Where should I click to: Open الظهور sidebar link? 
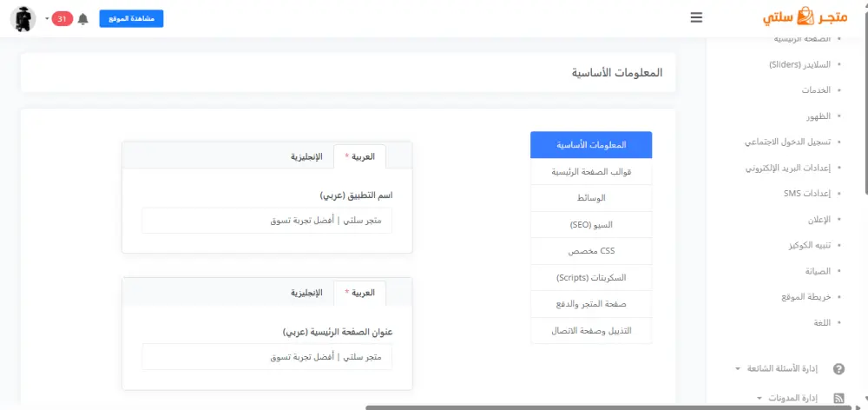(x=819, y=116)
